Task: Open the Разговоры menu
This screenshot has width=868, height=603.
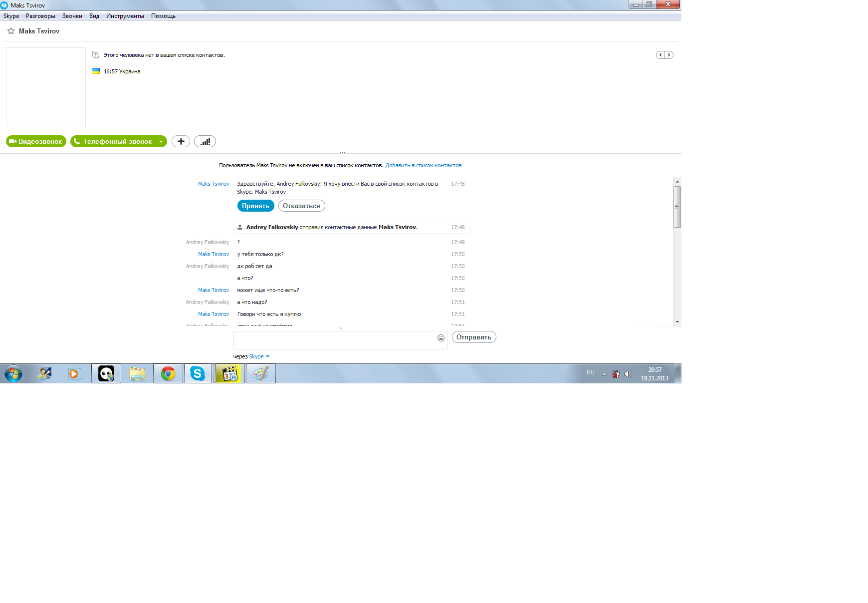Action: click(40, 16)
